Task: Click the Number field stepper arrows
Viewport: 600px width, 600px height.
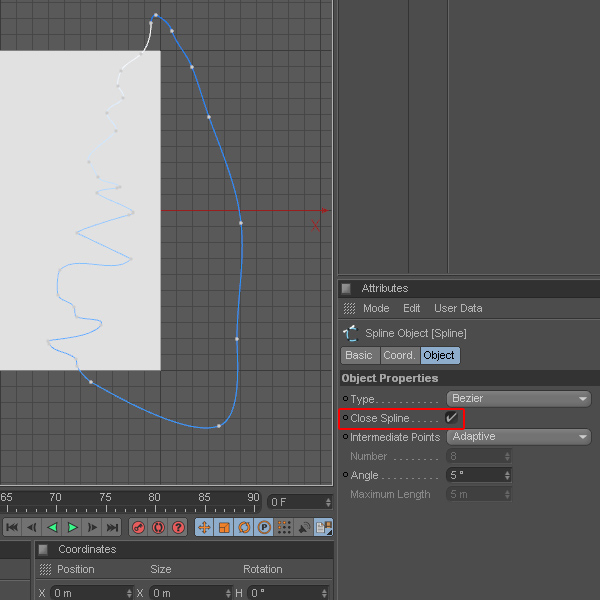Action: tap(507, 456)
